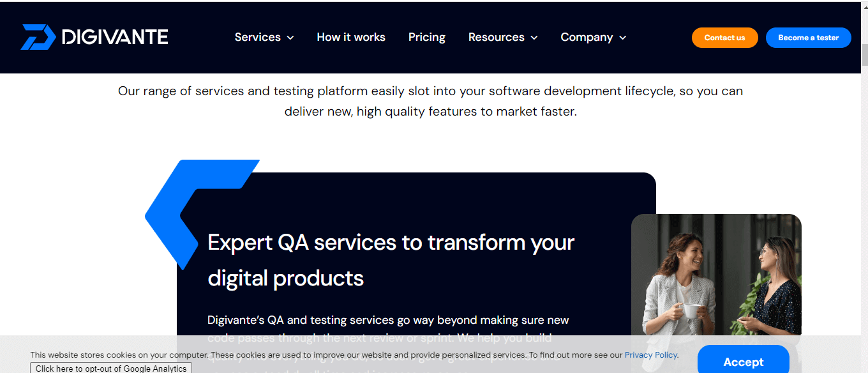868x373 pixels.
Task: Expand the Company dropdown chevron
Action: pos(622,38)
